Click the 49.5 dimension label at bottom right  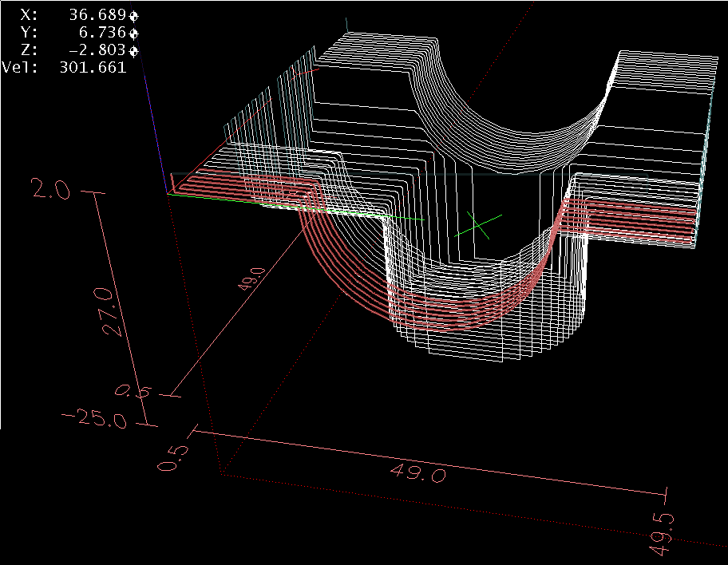click(x=661, y=533)
